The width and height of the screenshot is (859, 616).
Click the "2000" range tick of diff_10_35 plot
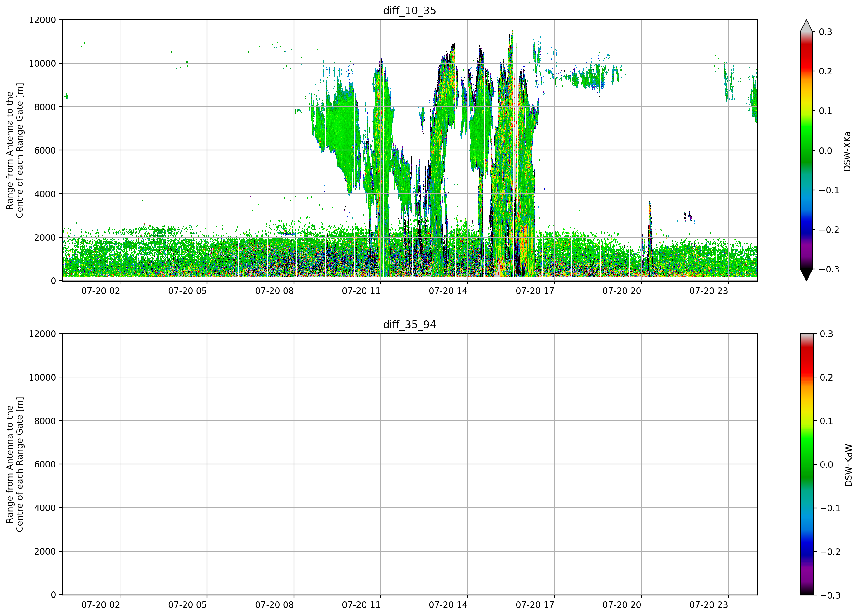(x=45, y=238)
